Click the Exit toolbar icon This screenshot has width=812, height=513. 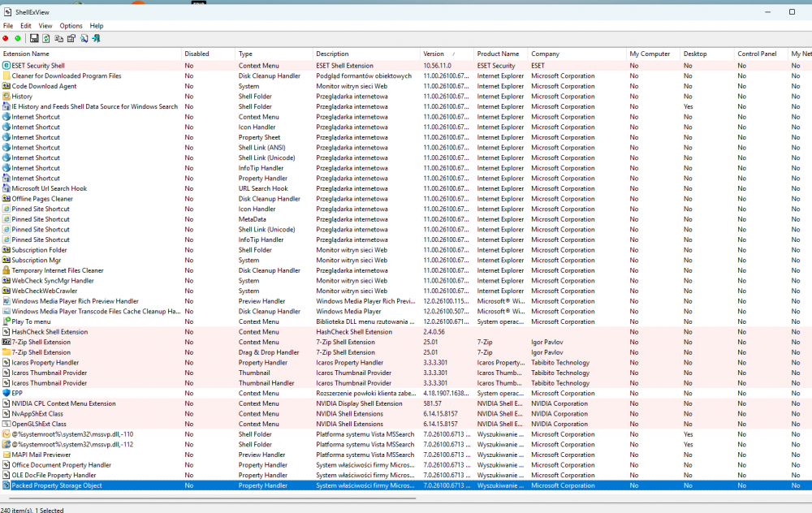pos(96,38)
